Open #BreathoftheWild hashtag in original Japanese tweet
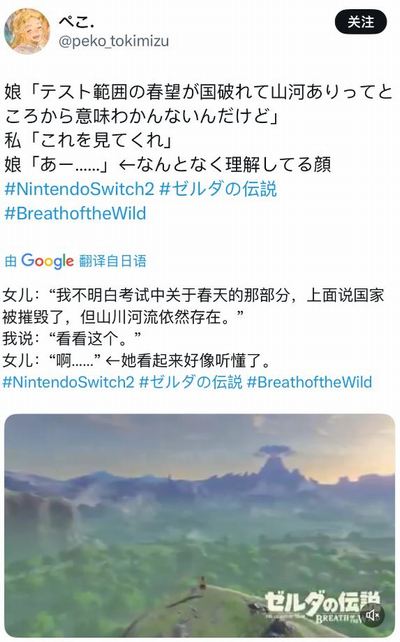The width and height of the screenshot is (400, 642). [x=75, y=213]
